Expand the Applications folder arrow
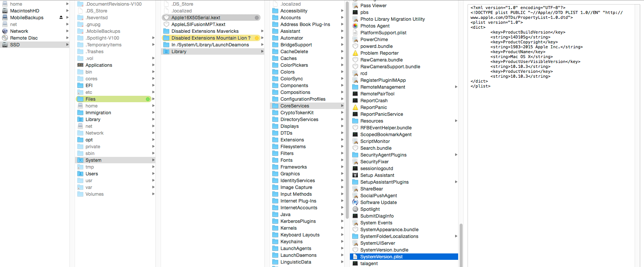The height and width of the screenshot is (267, 644). [x=153, y=65]
